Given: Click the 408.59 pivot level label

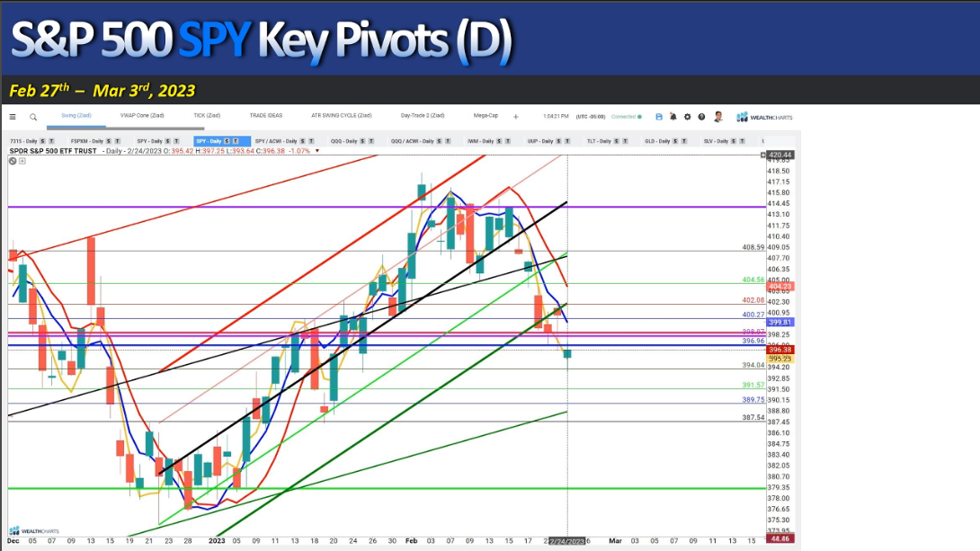Looking at the screenshot, I should [x=753, y=247].
